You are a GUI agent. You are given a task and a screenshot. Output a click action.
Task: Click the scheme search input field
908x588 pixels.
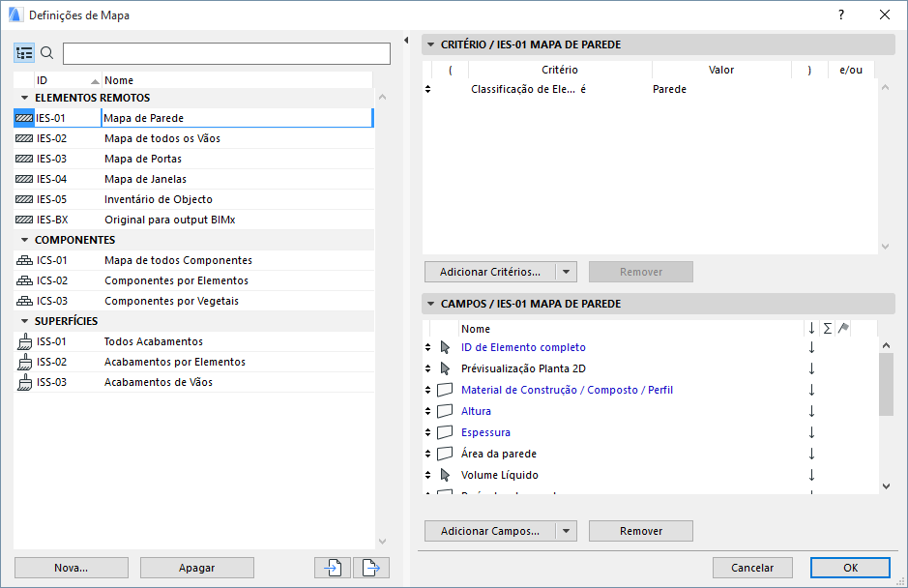pos(226,53)
